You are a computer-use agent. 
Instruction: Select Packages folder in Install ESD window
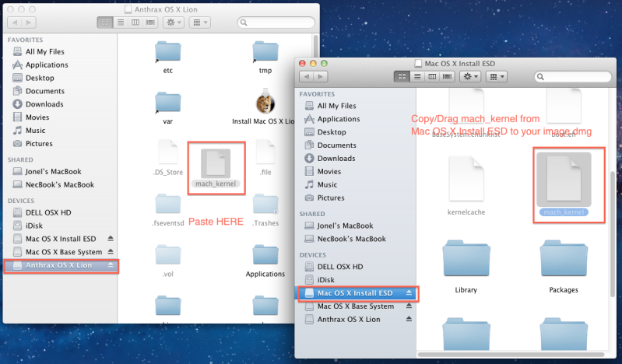564,267
